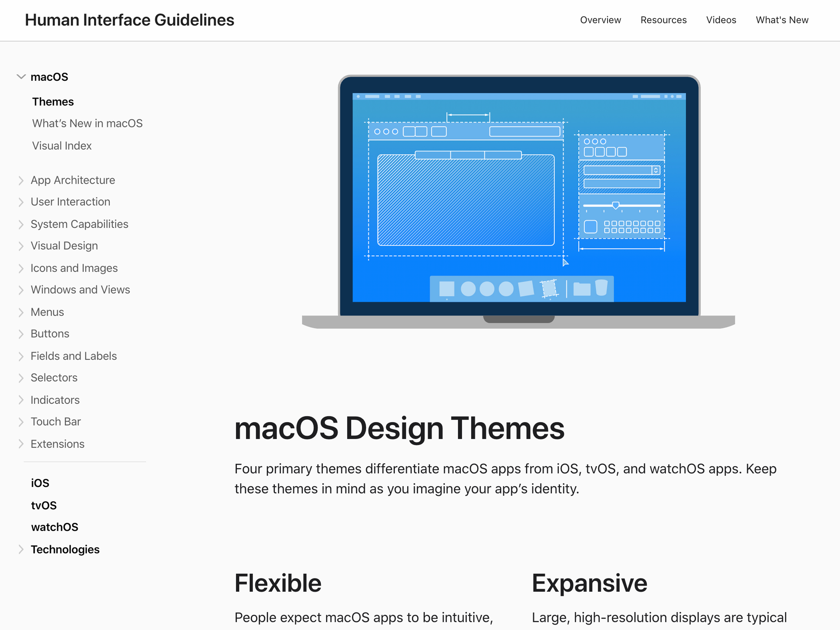Collapse the macOS section chevron

(22, 77)
